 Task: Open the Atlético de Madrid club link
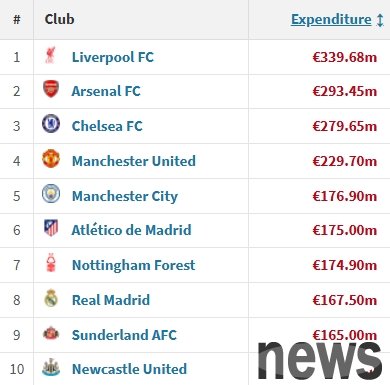132,230
